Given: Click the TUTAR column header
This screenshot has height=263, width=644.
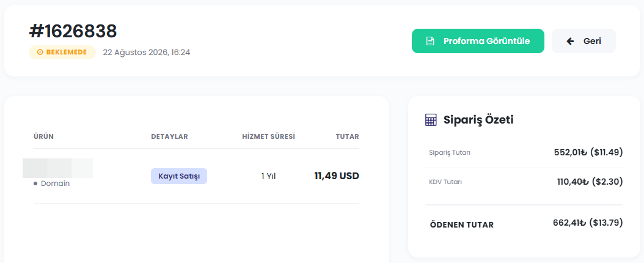Looking at the screenshot, I should point(348,136).
